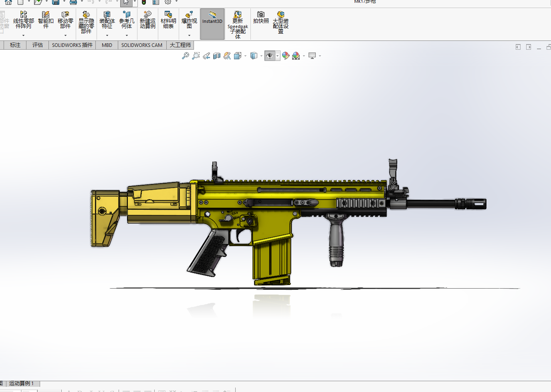Click the Apply Scene icon
Image resolution: width=551 pixels, height=392 pixels.
296,56
